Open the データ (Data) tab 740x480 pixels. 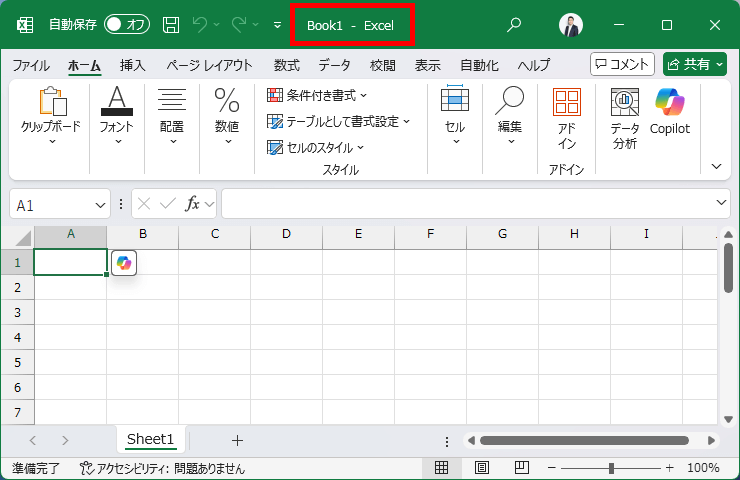[335, 65]
